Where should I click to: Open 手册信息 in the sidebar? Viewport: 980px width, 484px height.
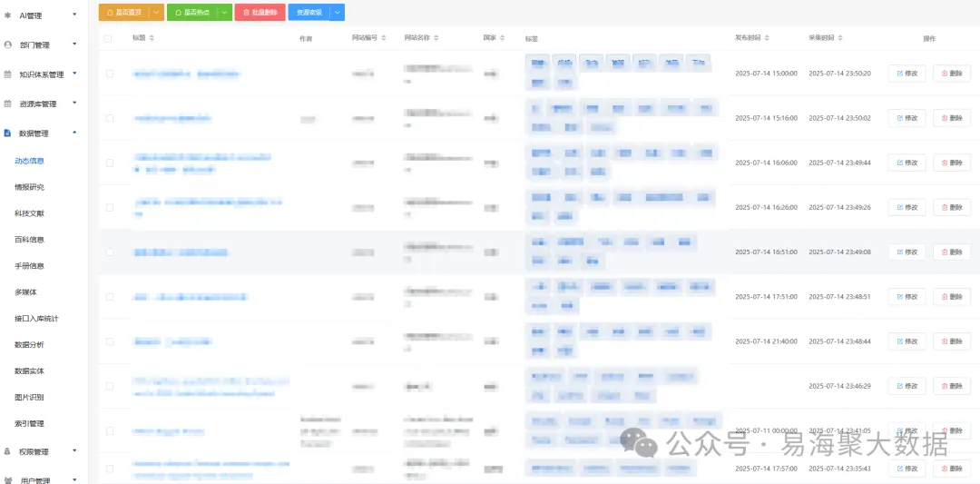29,266
